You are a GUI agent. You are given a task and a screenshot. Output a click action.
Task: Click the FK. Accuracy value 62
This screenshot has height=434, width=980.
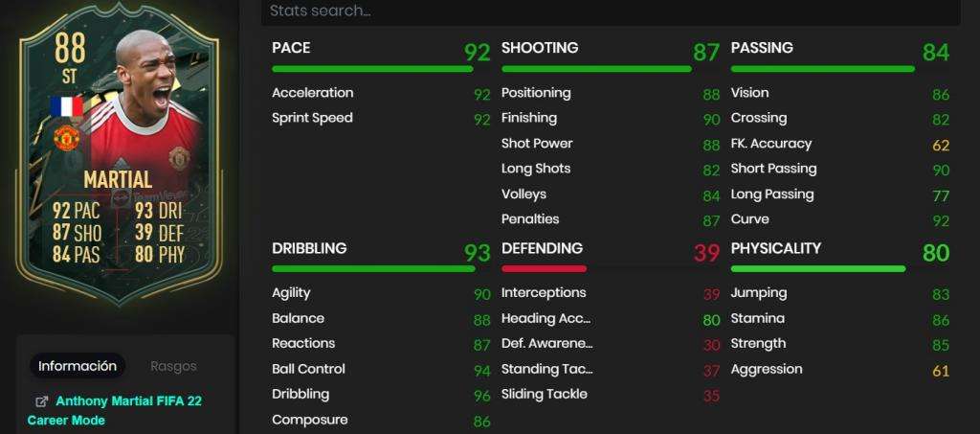pyautogui.click(x=941, y=146)
